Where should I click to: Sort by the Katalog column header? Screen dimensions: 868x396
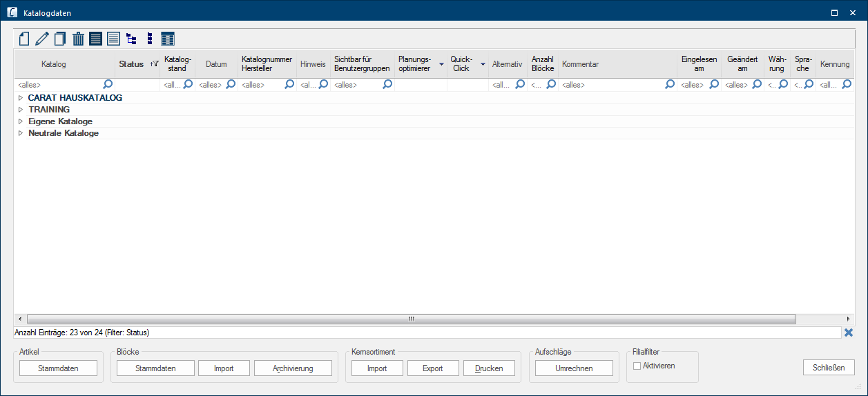(54, 64)
